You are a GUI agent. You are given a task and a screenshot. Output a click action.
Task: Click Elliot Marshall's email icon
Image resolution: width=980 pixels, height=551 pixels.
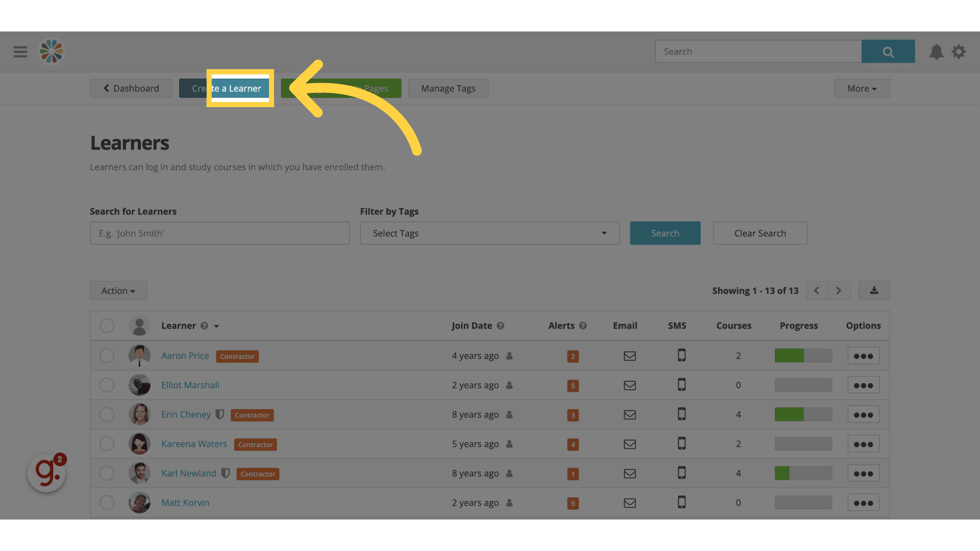[x=629, y=385]
